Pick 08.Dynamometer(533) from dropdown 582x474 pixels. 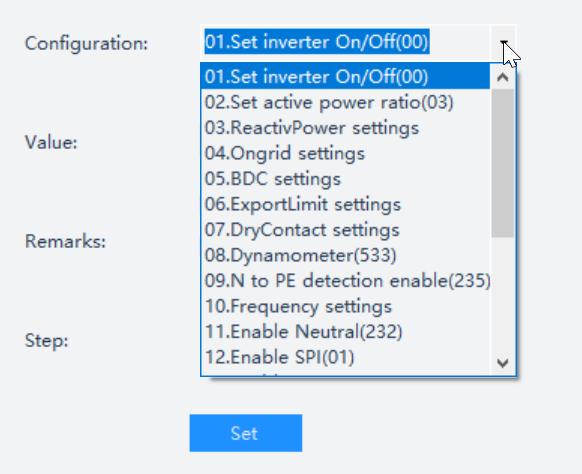(x=345, y=255)
